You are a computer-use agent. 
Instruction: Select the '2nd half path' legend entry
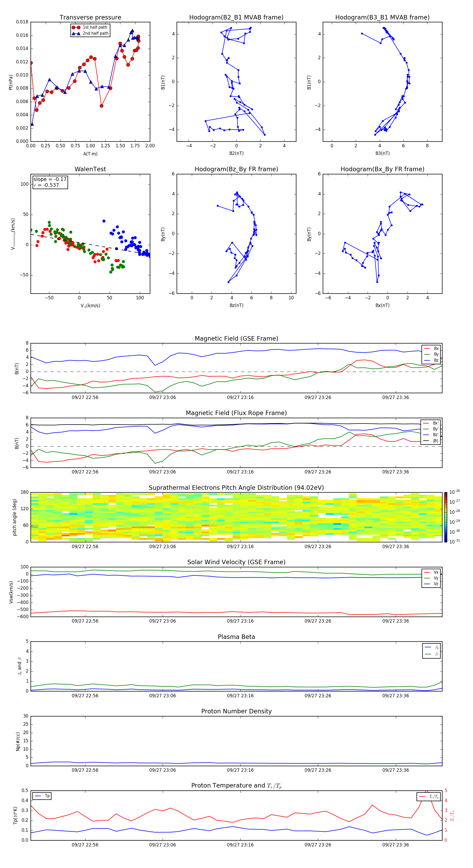point(90,33)
